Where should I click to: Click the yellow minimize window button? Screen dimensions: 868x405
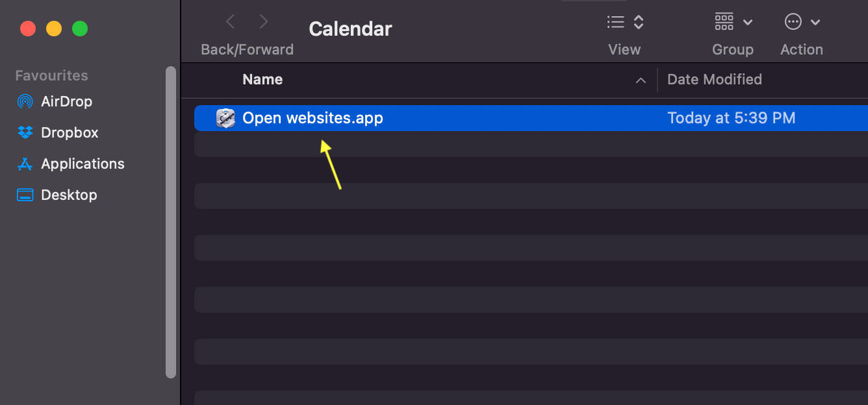pos(54,29)
